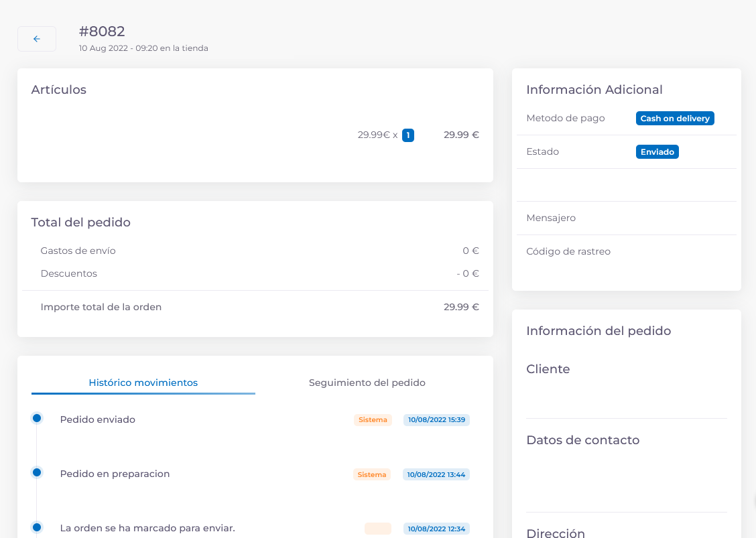Click the Mensajero field row

tap(626, 218)
